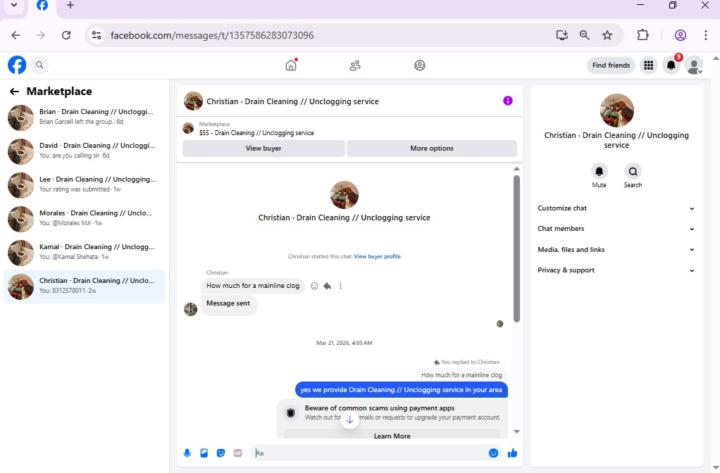This screenshot has height=473, width=720.
Task: Open the account avatar menu
Action: [x=694, y=65]
